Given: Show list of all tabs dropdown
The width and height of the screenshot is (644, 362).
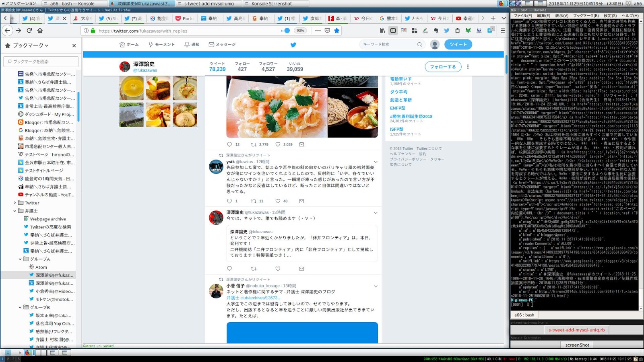Looking at the screenshot, I should coord(504,18).
